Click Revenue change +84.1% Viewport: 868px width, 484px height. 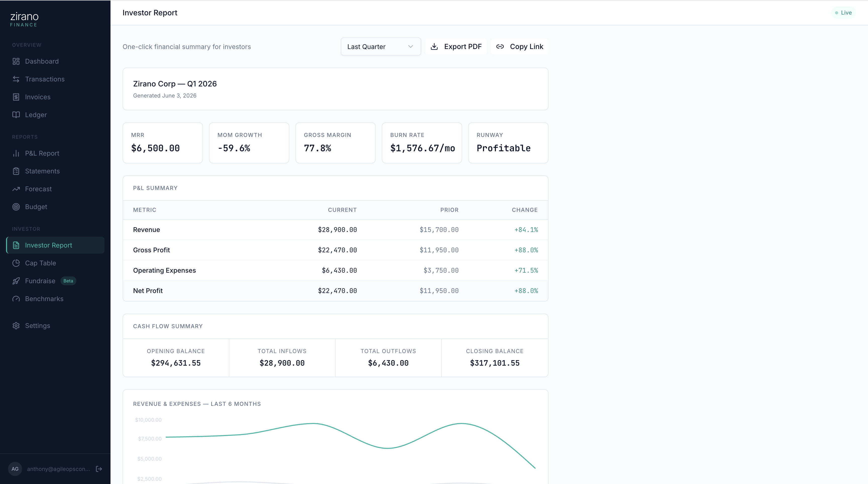pos(526,230)
